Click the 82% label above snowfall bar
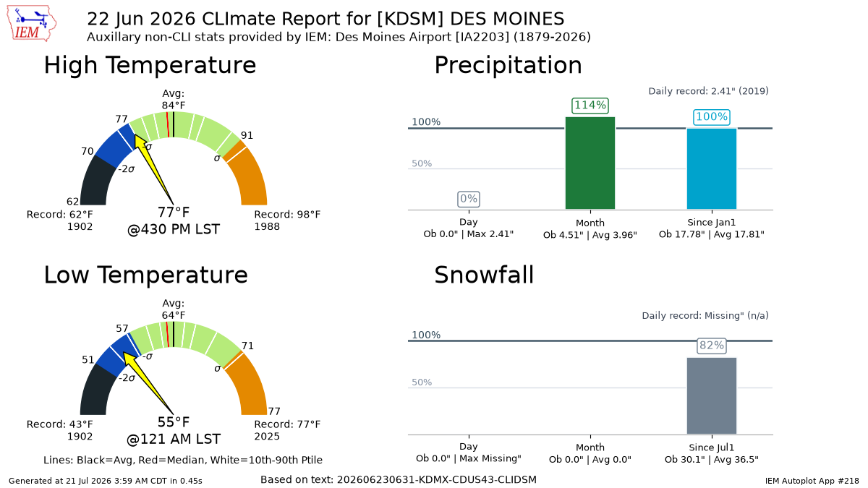This screenshot has width=868, height=488. [712, 346]
